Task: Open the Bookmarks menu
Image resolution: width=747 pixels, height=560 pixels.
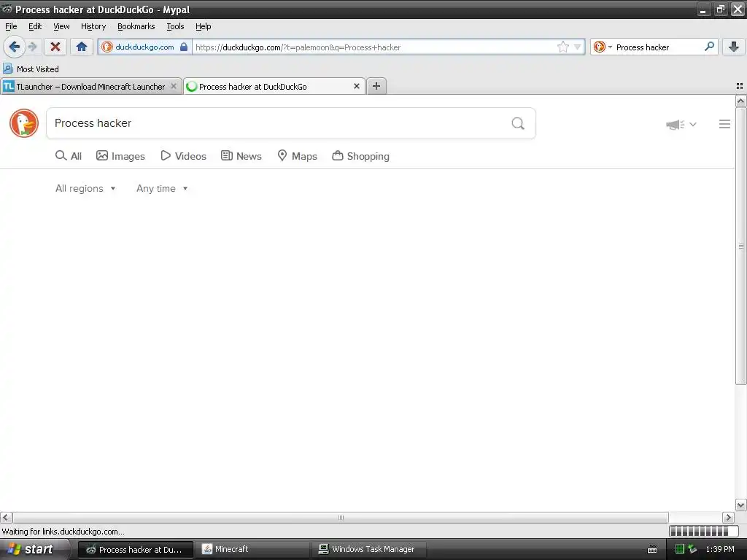Action: (136, 26)
